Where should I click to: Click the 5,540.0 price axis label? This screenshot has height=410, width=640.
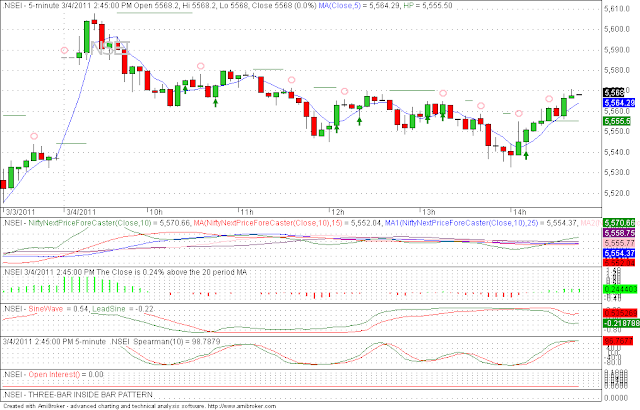pos(618,152)
